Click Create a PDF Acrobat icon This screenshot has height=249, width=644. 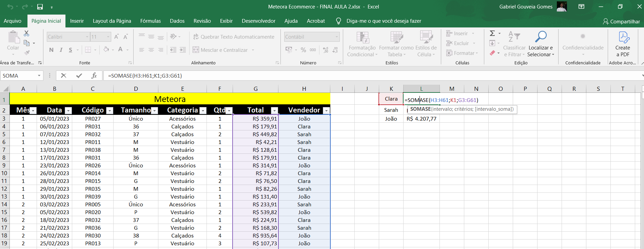click(623, 44)
